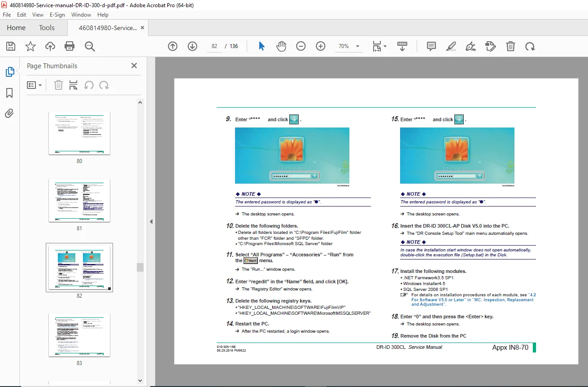Open the Window menu

click(81, 15)
